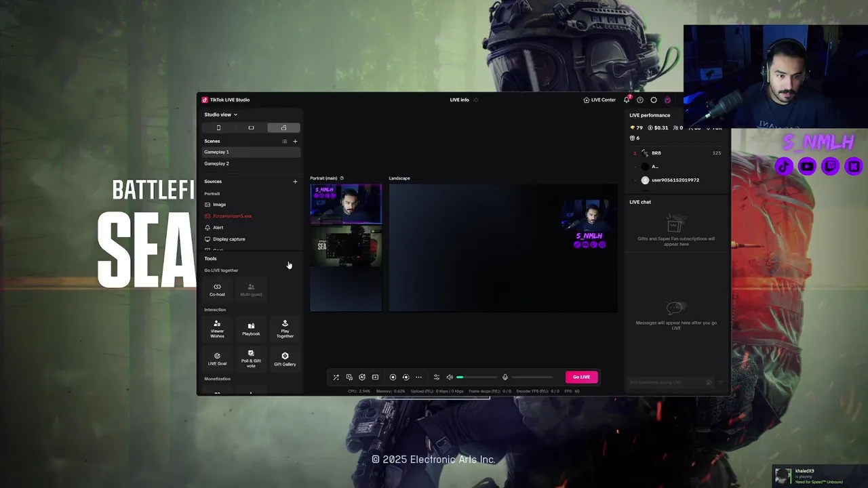This screenshot has width=868, height=488.
Task: Click the Landscape preview label
Action: coord(399,178)
